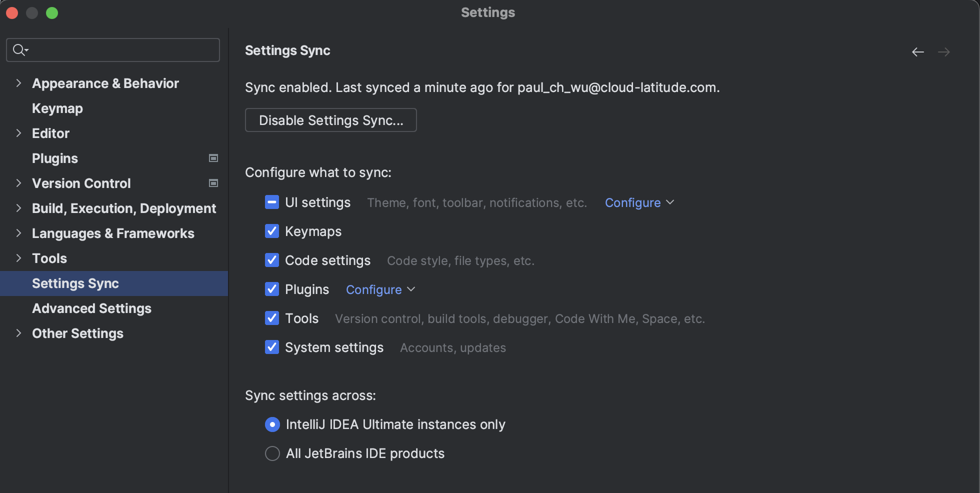Screen dimensions: 980x493
Task: Select IntelliJ IDEA Ultimate instances only
Action: [x=272, y=424]
